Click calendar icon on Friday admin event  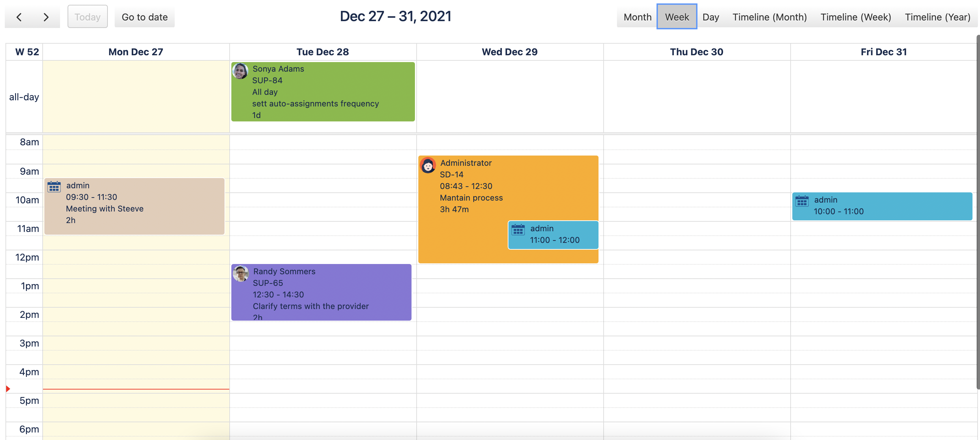click(x=802, y=201)
